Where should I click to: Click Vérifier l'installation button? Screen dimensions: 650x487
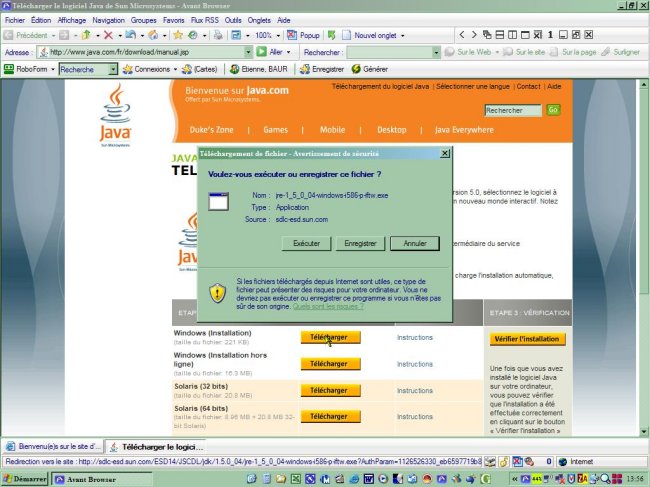pos(527,339)
